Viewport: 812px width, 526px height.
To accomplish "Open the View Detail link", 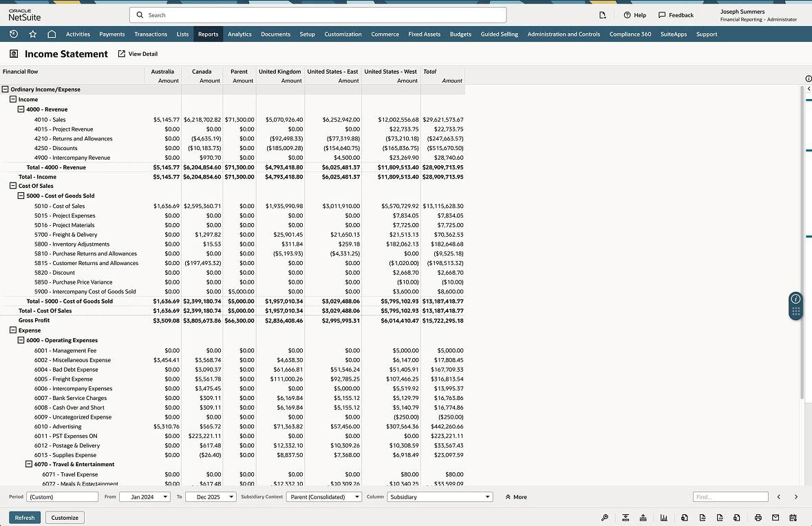I will tap(138, 54).
